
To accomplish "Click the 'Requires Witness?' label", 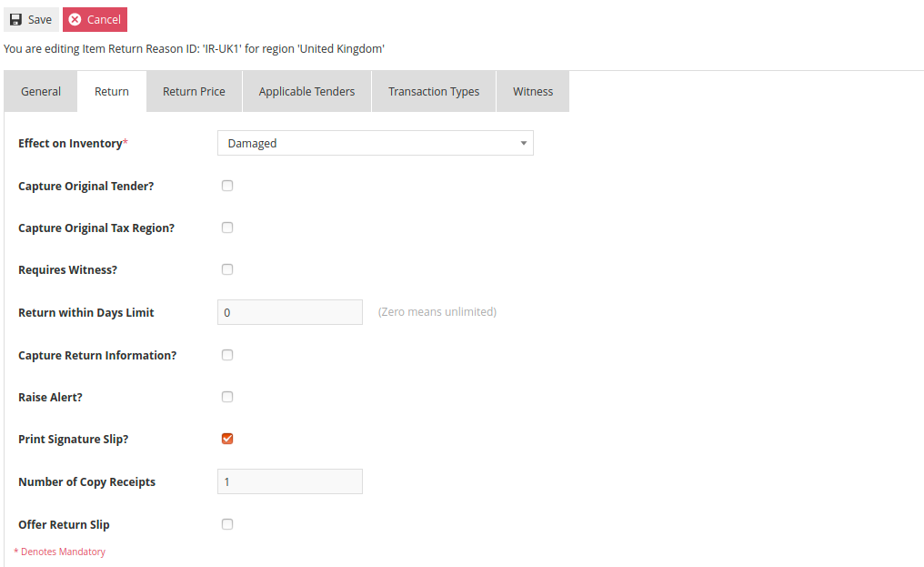I will (x=68, y=269).
